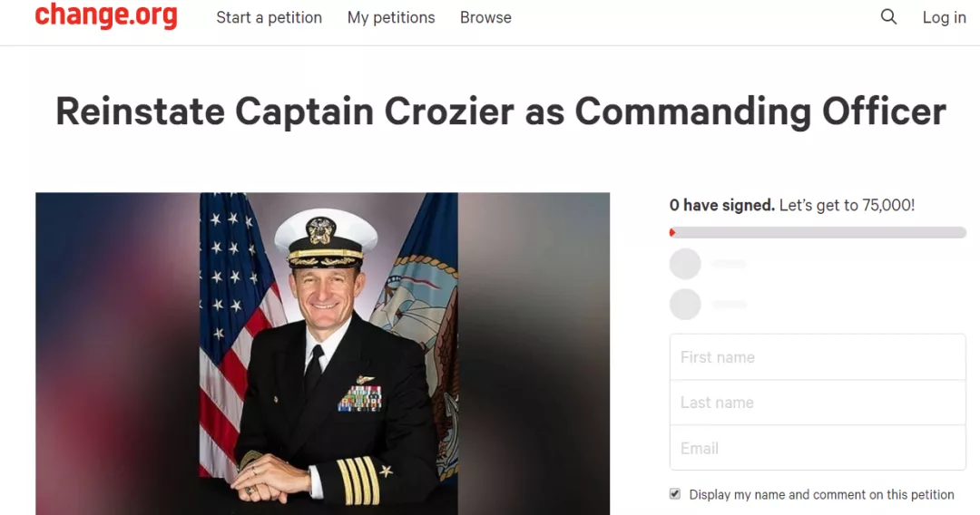The image size is (980, 515).
Task: Focus the Email field
Action: (x=818, y=448)
